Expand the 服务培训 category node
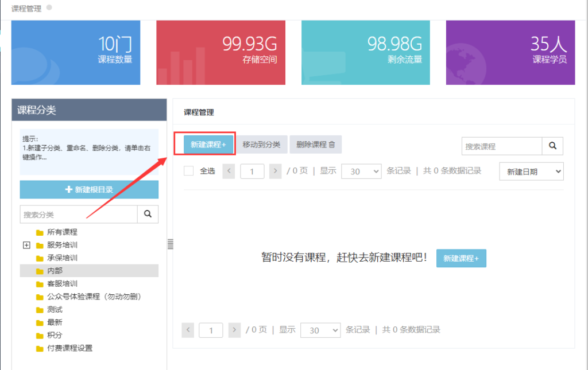 point(26,246)
